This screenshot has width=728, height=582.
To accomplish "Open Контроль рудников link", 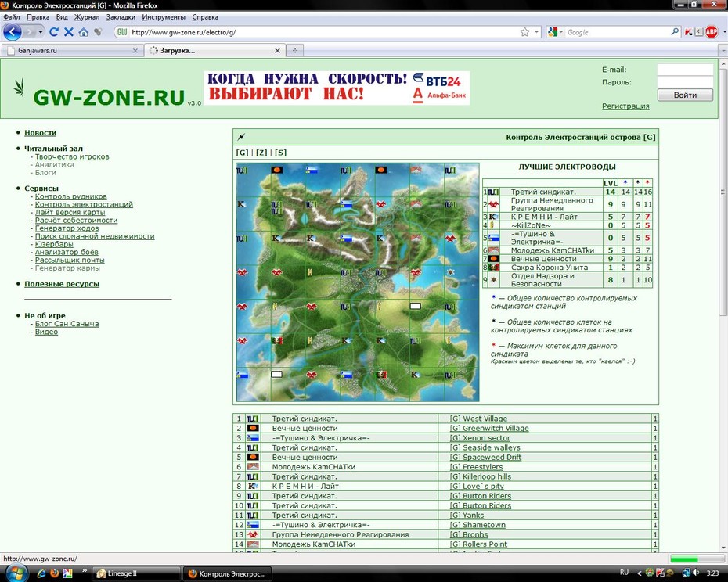I will [71, 196].
